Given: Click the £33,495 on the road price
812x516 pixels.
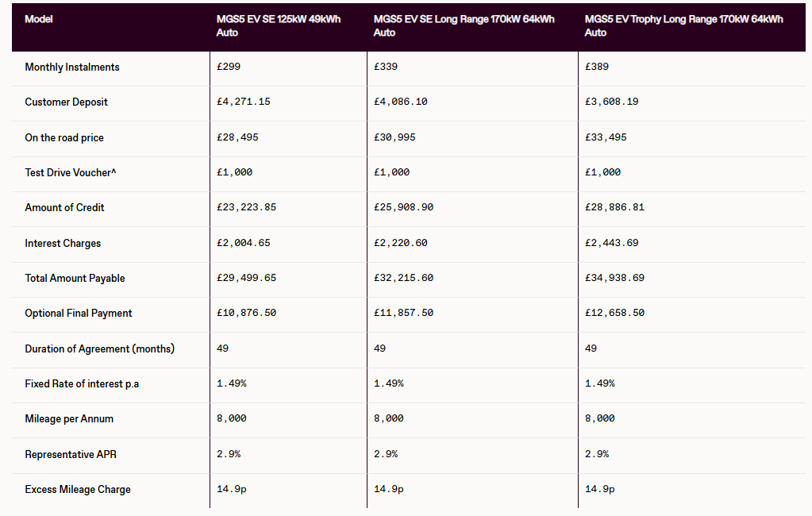Looking at the screenshot, I should 606,137.
